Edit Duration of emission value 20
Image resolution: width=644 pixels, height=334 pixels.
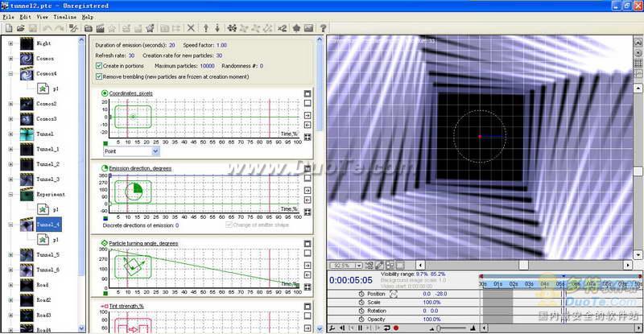pyautogui.click(x=171, y=45)
